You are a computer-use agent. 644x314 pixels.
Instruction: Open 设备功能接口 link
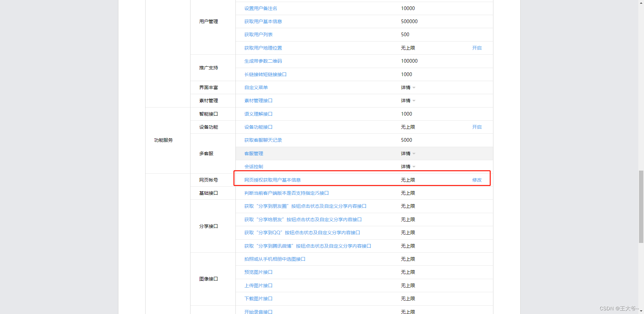[258, 127]
